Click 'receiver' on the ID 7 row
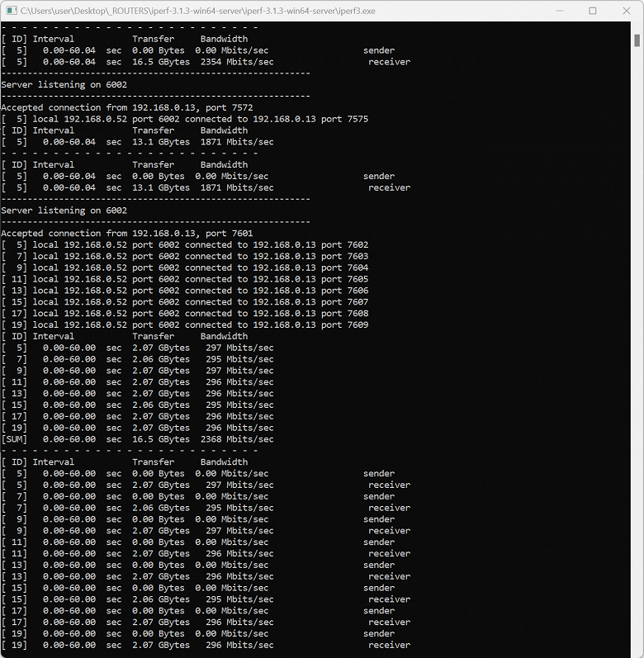 (390, 508)
